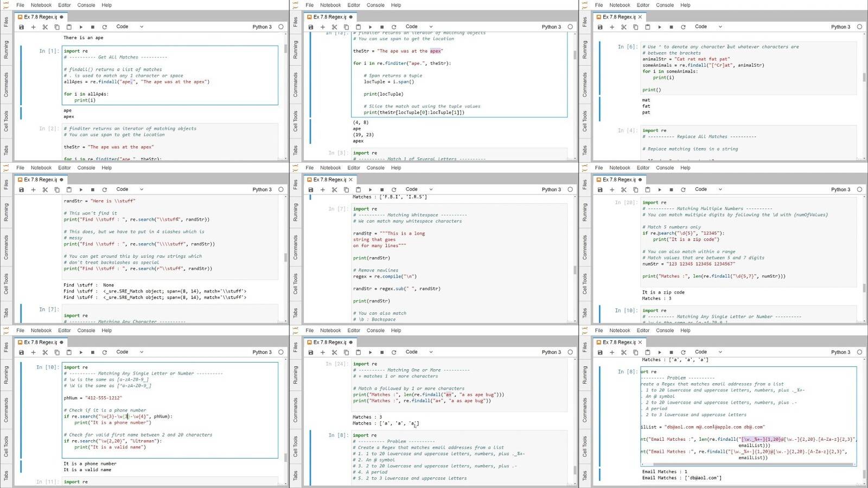The width and height of the screenshot is (868, 488).
Task: Toggle Cell Tools sidebar in bottom-right window
Action: [585, 445]
